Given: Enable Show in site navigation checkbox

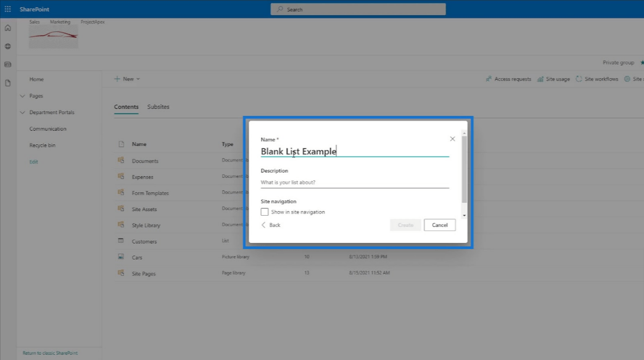Looking at the screenshot, I should [x=265, y=212].
